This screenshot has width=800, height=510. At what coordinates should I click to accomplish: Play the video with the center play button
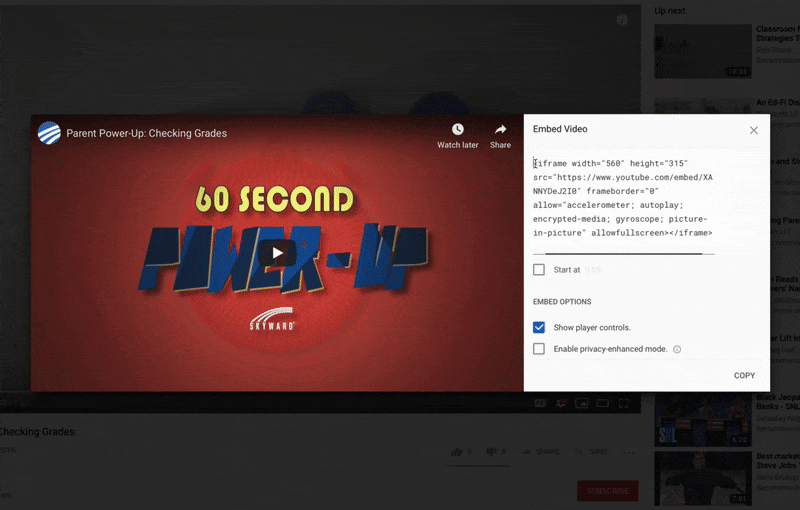click(277, 253)
